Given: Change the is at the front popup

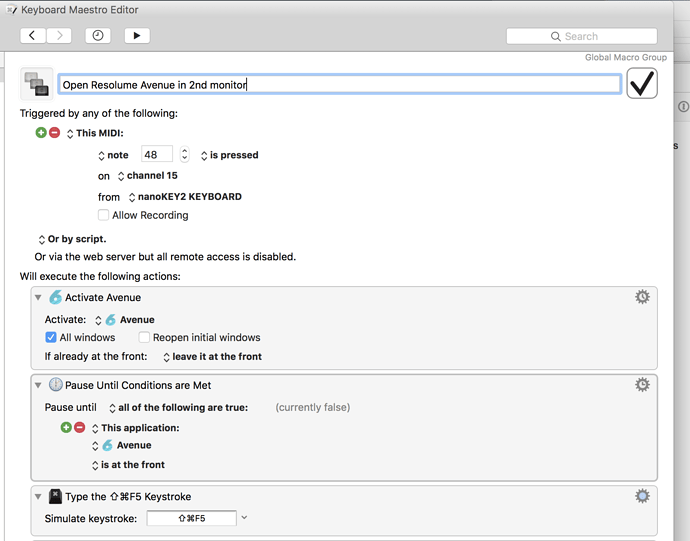Looking at the screenshot, I should point(128,465).
